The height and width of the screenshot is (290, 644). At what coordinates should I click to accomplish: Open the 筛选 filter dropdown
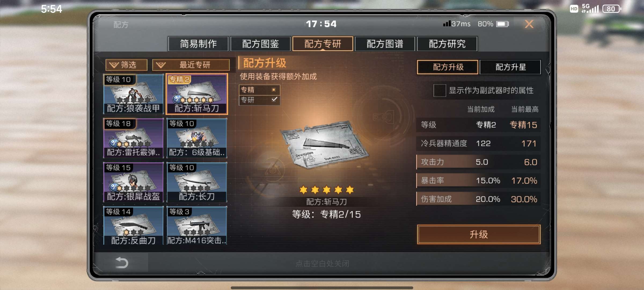point(126,65)
